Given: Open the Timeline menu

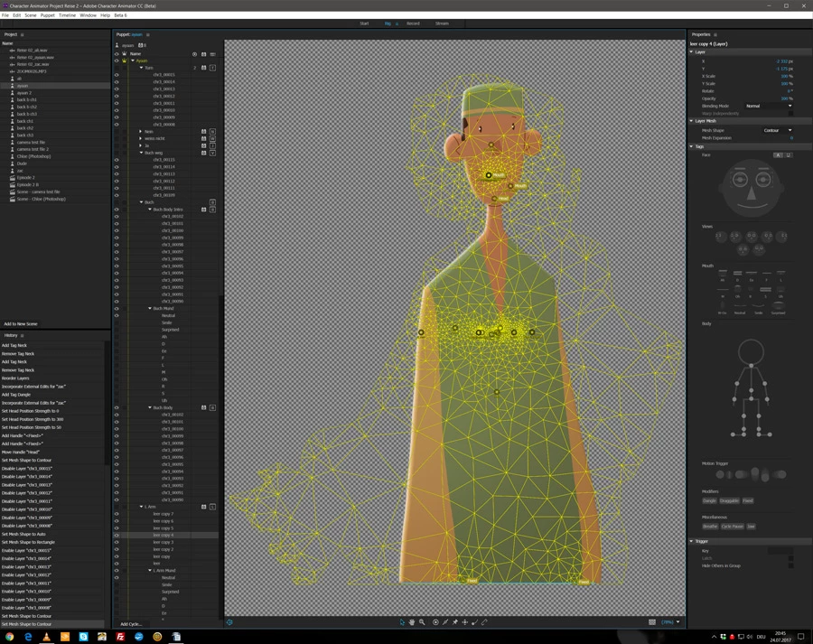Looking at the screenshot, I should click(67, 15).
